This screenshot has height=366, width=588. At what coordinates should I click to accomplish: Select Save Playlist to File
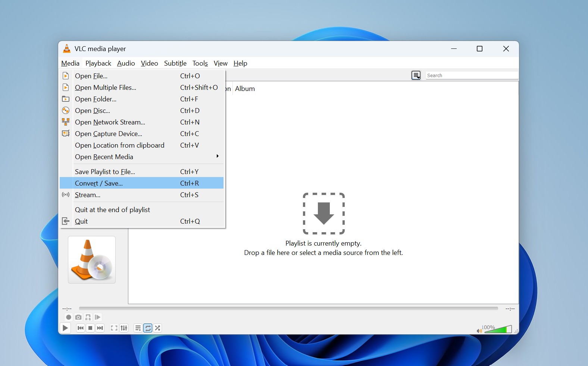point(142,172)
